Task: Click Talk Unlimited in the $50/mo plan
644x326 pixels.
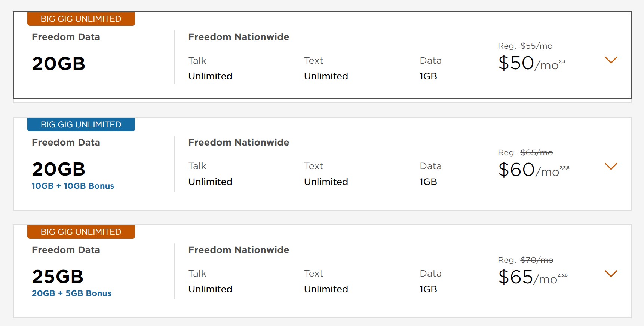Action: (210, 76)
